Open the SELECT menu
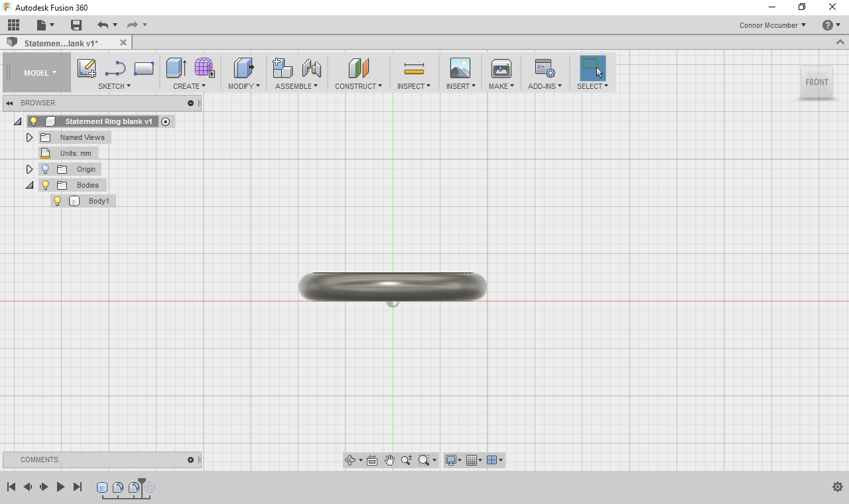The image size is (849, 504). point(592,86)
